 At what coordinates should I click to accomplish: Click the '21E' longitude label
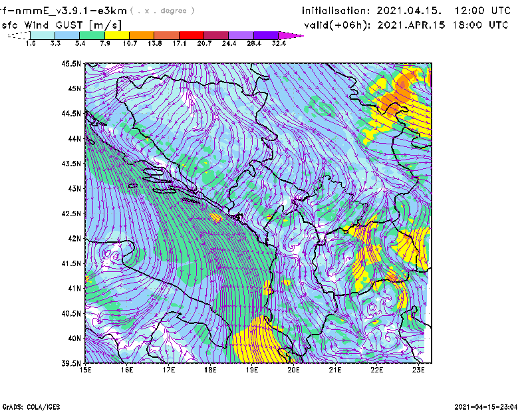pos(335,370)
